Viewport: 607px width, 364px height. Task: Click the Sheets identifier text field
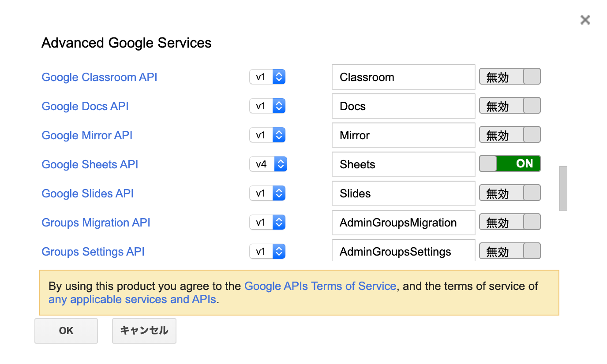coord(403,164)
